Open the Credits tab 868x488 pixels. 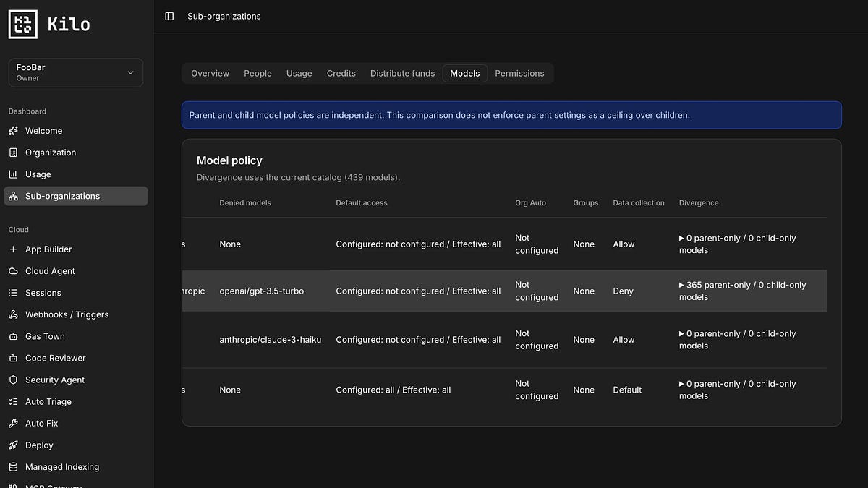341,73
